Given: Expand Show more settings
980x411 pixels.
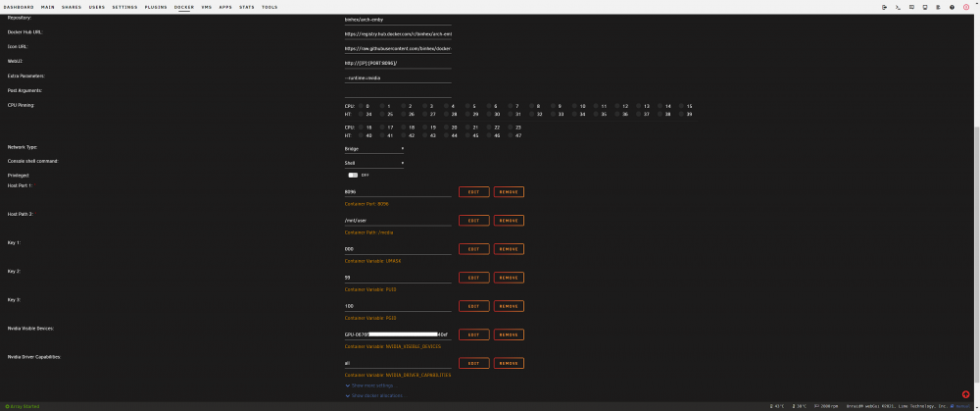Looking at the screenshot, I should (371, 385).
